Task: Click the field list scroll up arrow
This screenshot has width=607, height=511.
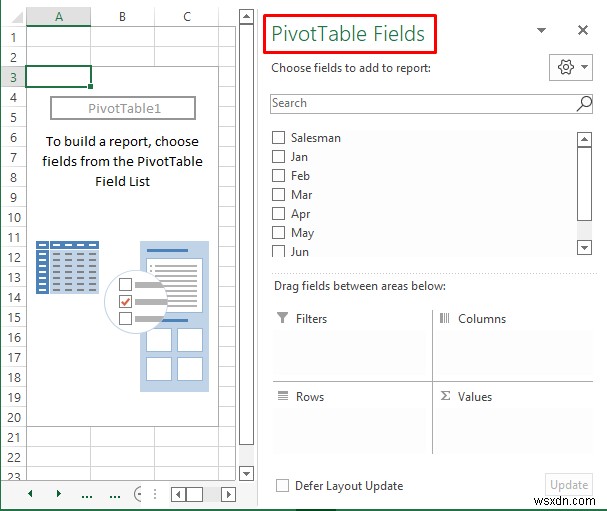Action: coord(584,139)
